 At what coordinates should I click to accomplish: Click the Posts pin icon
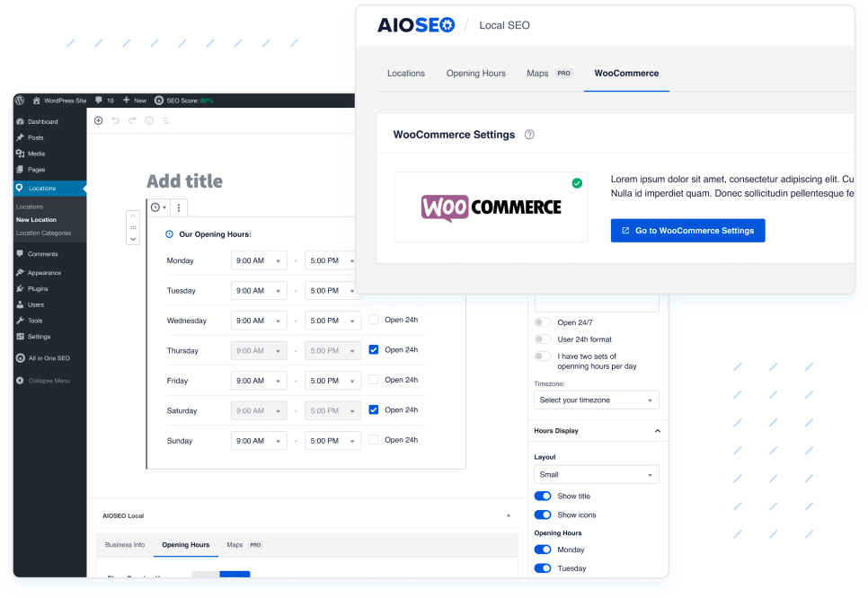pos(21,137)
